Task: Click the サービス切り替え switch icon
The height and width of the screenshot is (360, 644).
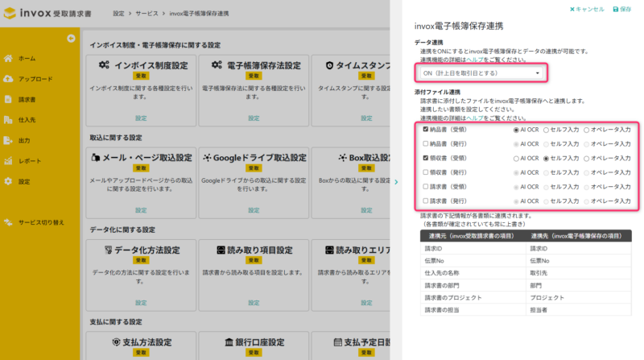Action: click(8, 222)
